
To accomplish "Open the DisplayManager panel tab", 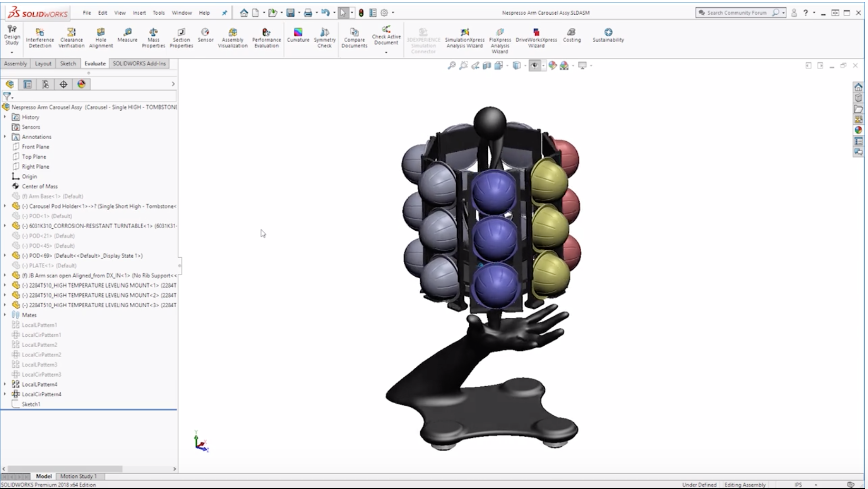I will point(81,84).
